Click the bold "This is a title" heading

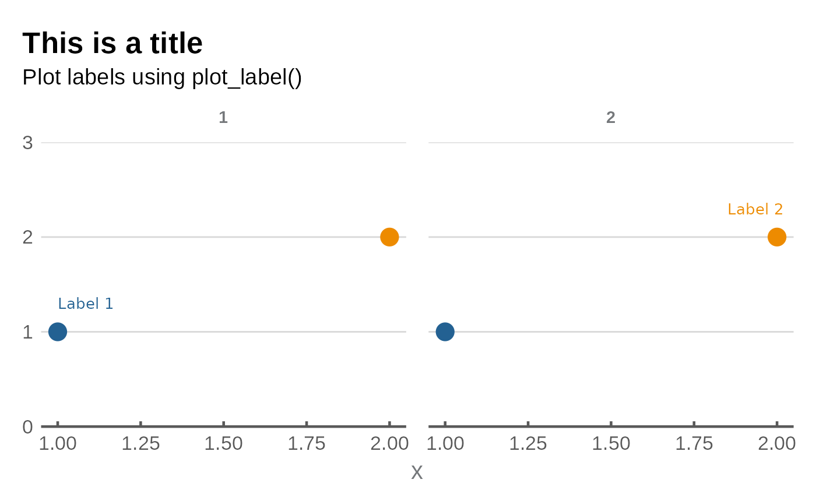(112, 43)
